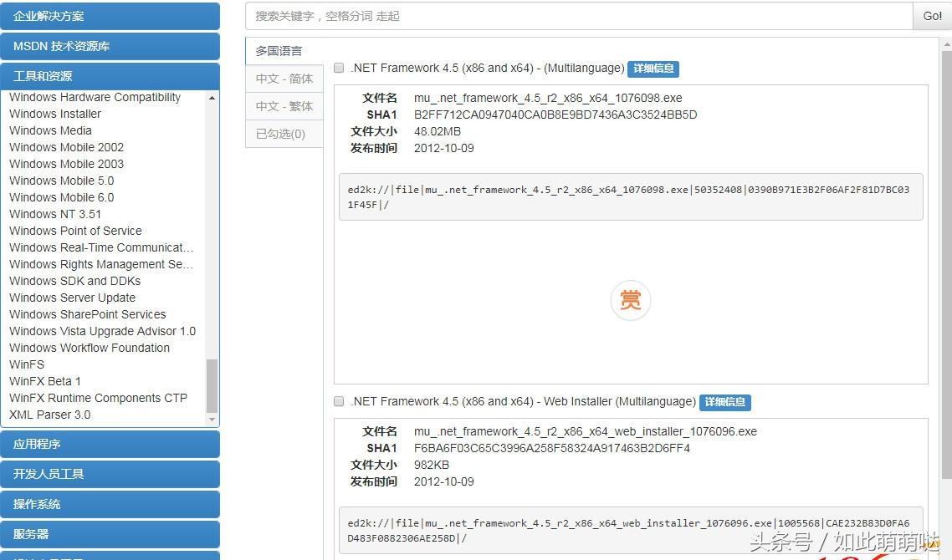Image resolution: width=952 pixels, height=560 pixels.
Task: Focus the keyword search input field
Action: [x=579, y=16]
